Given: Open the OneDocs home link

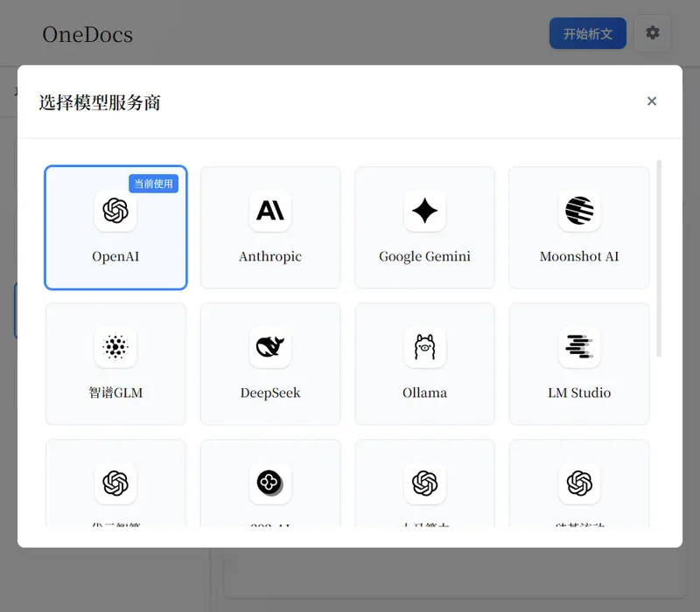Looking at the screenshot, I should pyautogui.click(x=87, y=35).
